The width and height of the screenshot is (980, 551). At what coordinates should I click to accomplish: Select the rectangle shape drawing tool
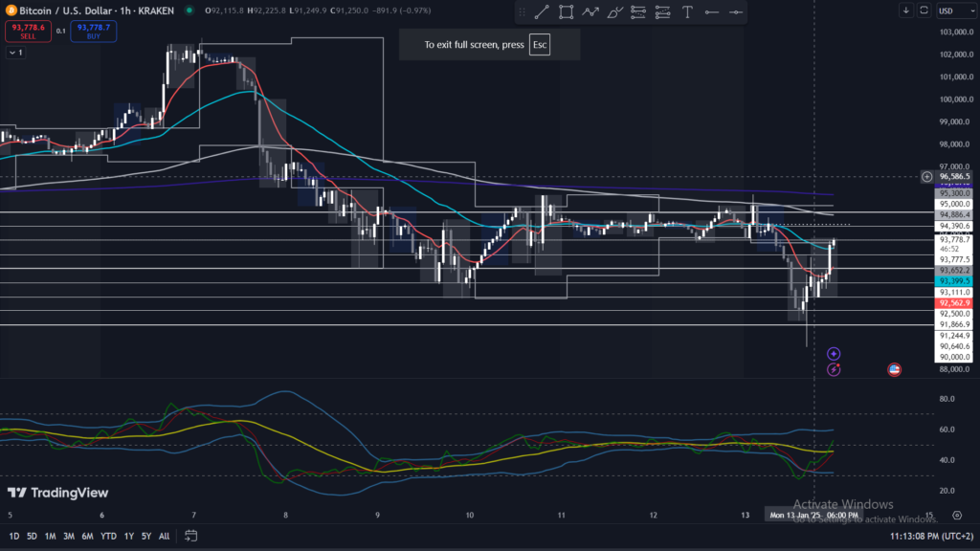567,11
